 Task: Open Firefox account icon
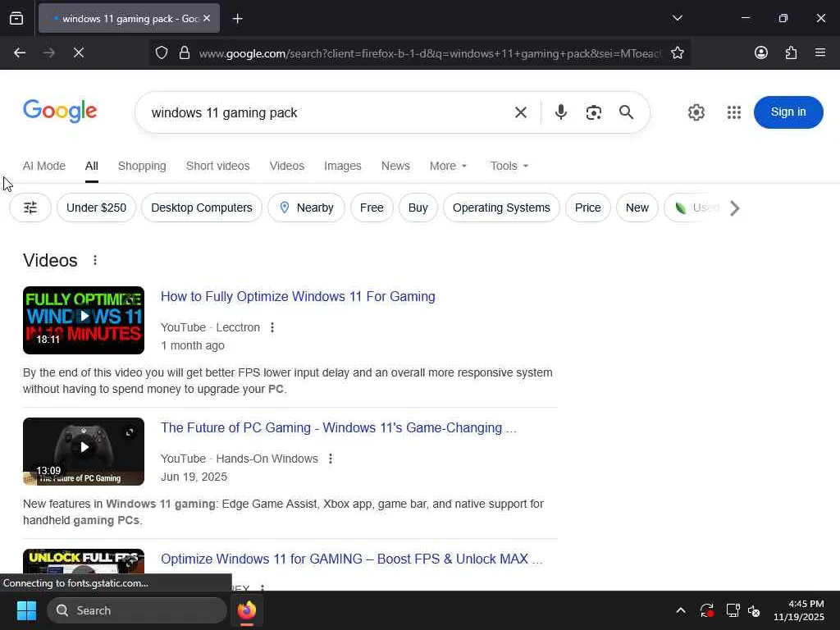click(760, 52)
